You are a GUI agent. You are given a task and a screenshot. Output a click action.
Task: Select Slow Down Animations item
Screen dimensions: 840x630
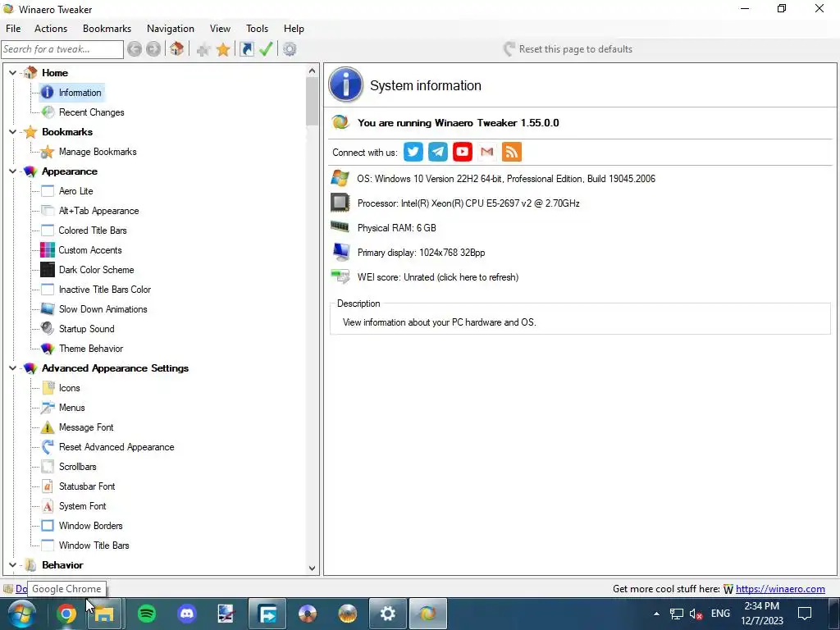point(103,309)
